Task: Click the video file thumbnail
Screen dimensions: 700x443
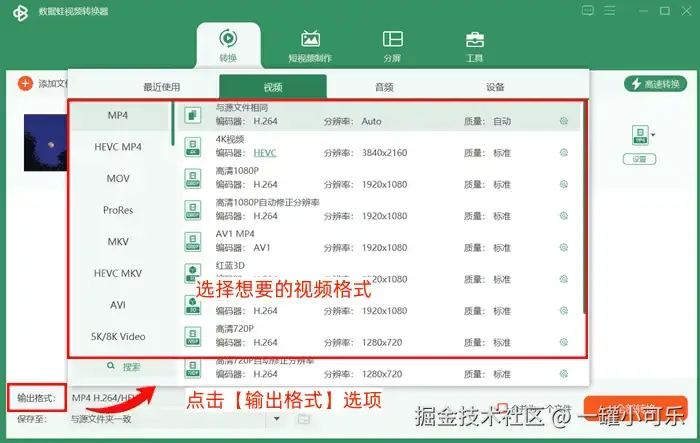Action: point(46,142)
